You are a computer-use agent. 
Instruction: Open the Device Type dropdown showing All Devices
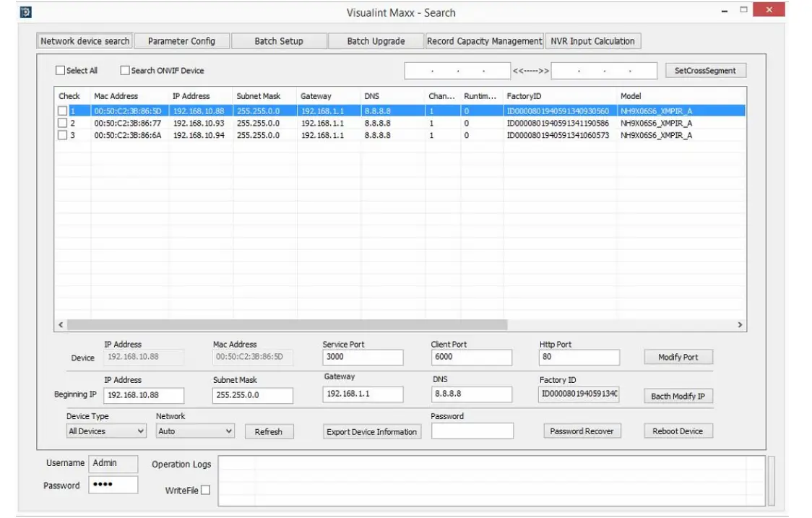coord(106,431)
